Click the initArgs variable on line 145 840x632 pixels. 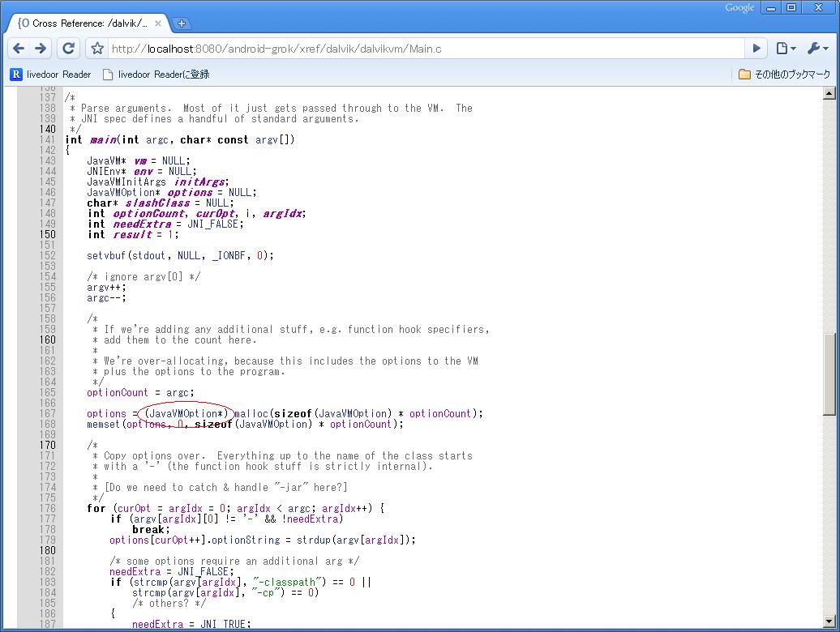pyautogui.click(x=200, y=182)
